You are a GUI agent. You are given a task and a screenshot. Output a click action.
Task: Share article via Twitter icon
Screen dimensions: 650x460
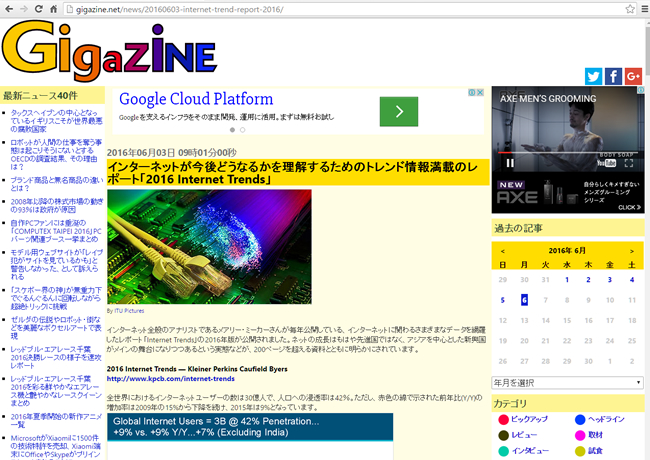(x=593, y=76)
